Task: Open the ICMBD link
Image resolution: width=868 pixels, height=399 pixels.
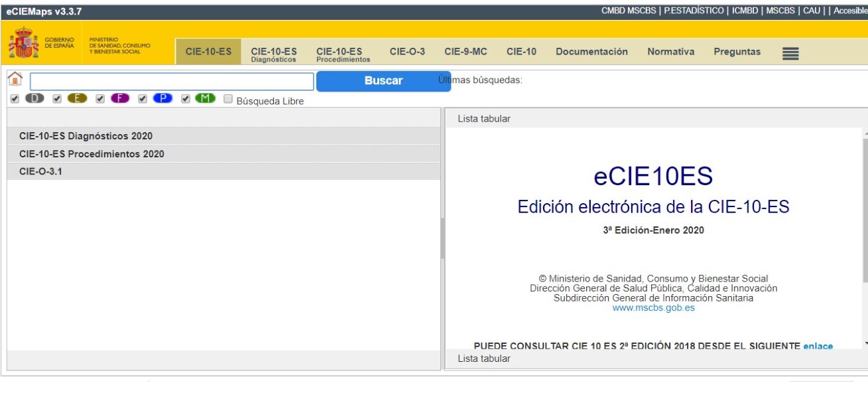Action: 745,10
